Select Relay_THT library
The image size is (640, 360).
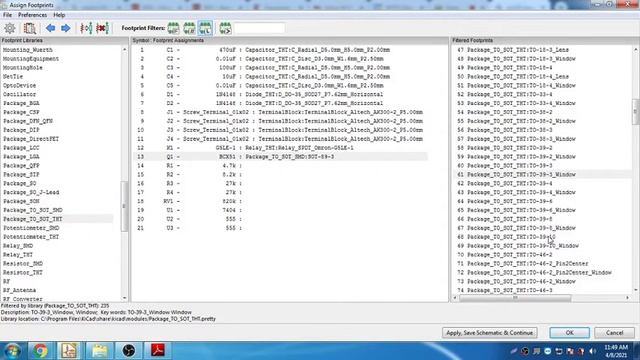18,255
